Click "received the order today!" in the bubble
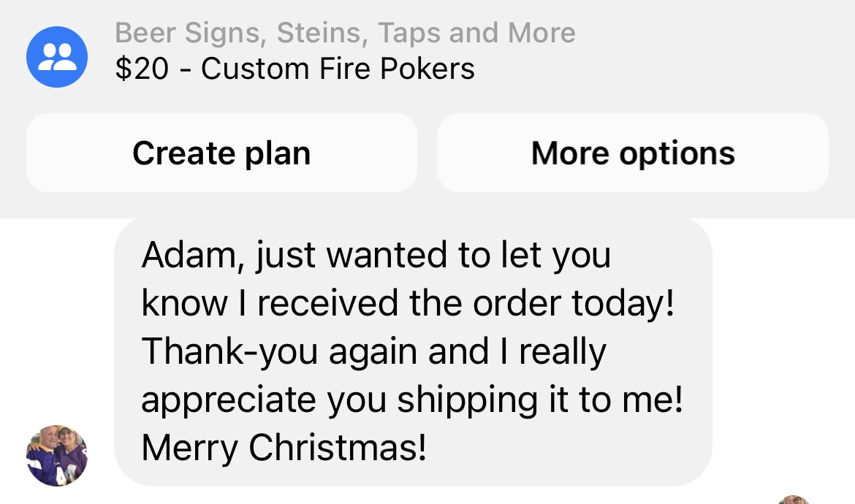 coord(465,303)
